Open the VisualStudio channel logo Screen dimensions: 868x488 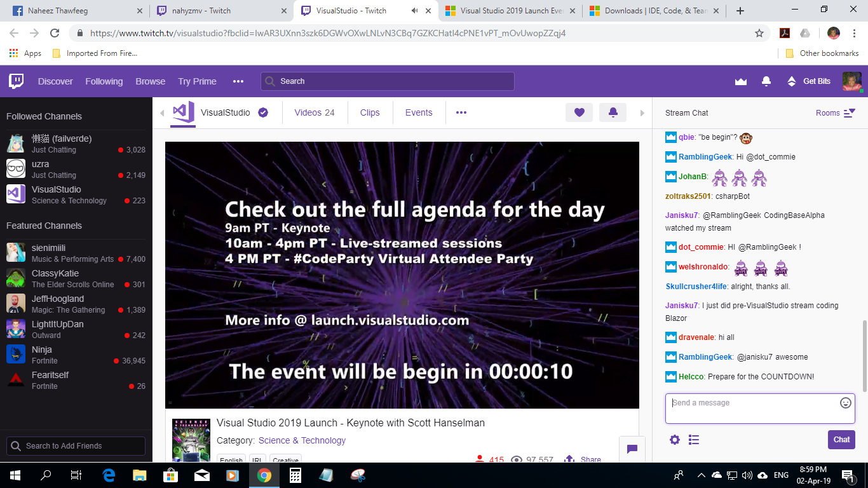[x=183, y=112]
